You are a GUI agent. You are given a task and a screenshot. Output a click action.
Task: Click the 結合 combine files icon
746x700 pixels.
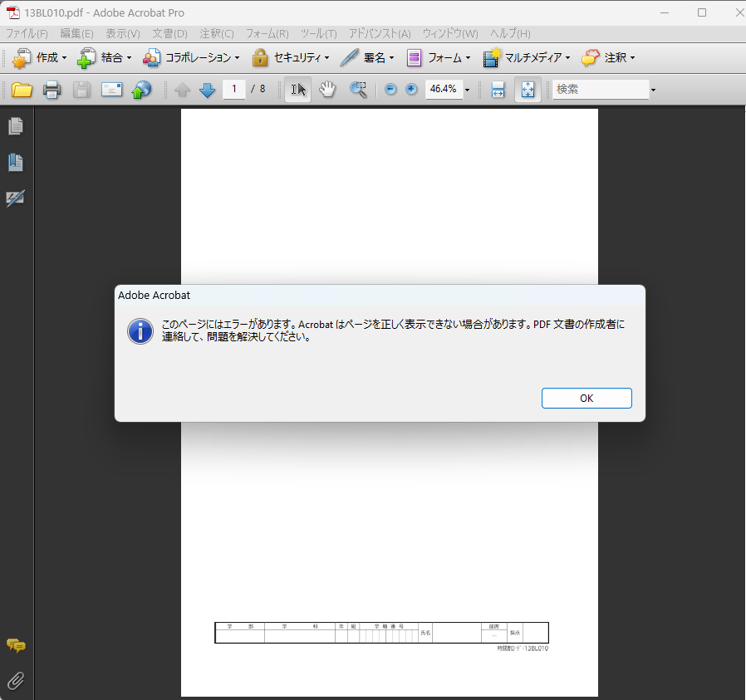pos(86,58)
